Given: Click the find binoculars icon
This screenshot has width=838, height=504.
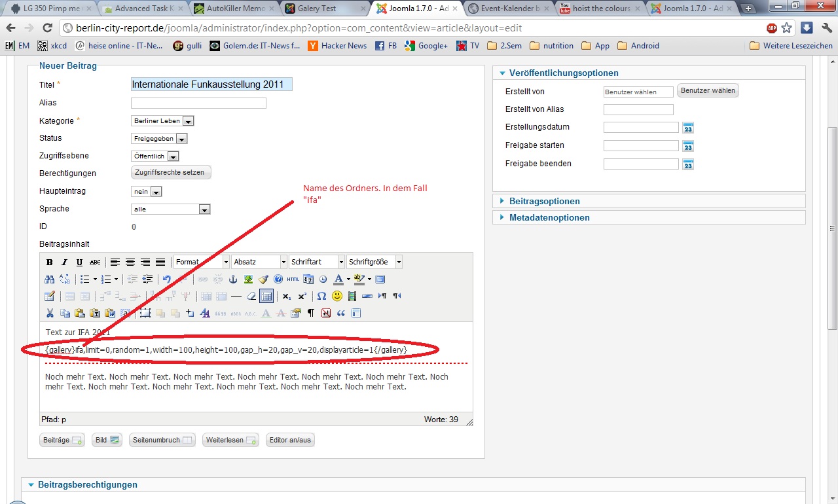Looking at the screenshot, I should click(x=50, y=279).
